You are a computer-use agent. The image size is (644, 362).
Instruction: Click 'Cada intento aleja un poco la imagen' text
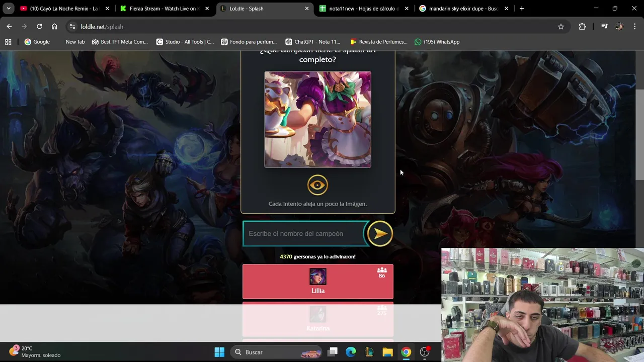317,204
